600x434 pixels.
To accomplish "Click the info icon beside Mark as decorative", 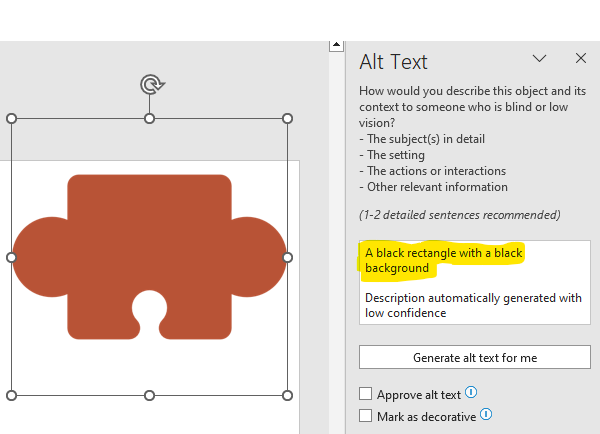I will pos(486,414).
